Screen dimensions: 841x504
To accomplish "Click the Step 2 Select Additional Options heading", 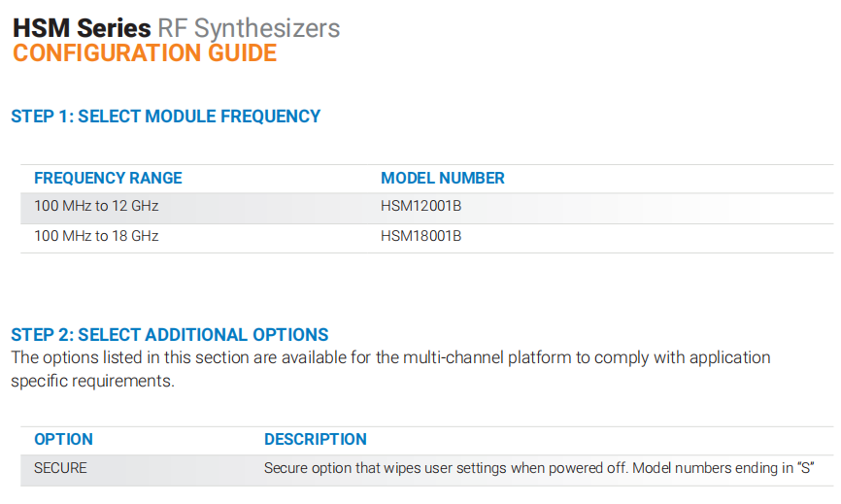I will [x=170, y=335].
